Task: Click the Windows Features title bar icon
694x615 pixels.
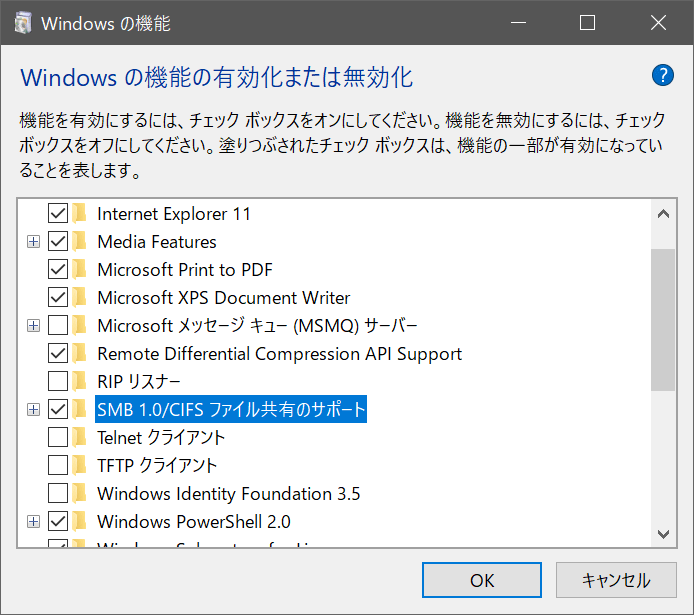Action: point(23,23)
